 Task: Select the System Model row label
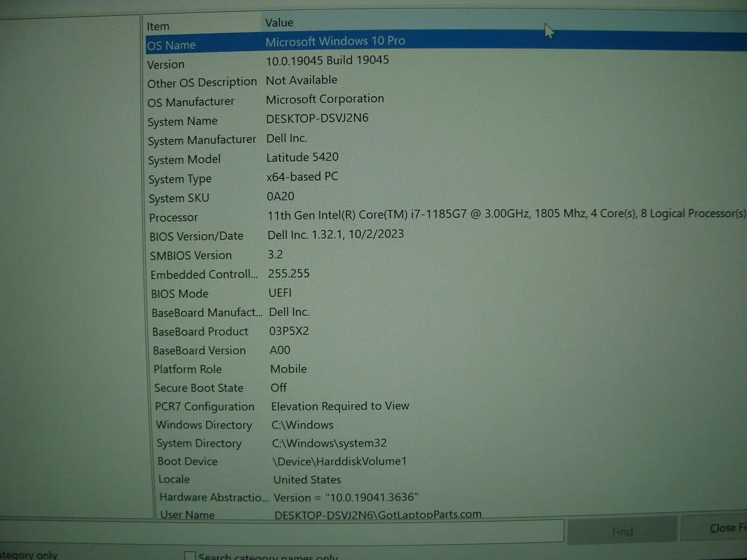(184, 160)
